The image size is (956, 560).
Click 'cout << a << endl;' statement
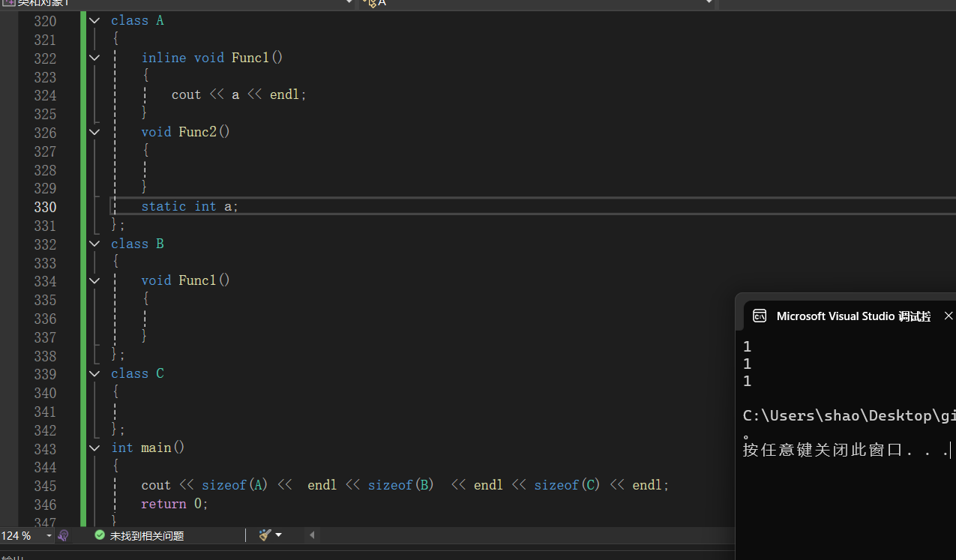point(239,94)
